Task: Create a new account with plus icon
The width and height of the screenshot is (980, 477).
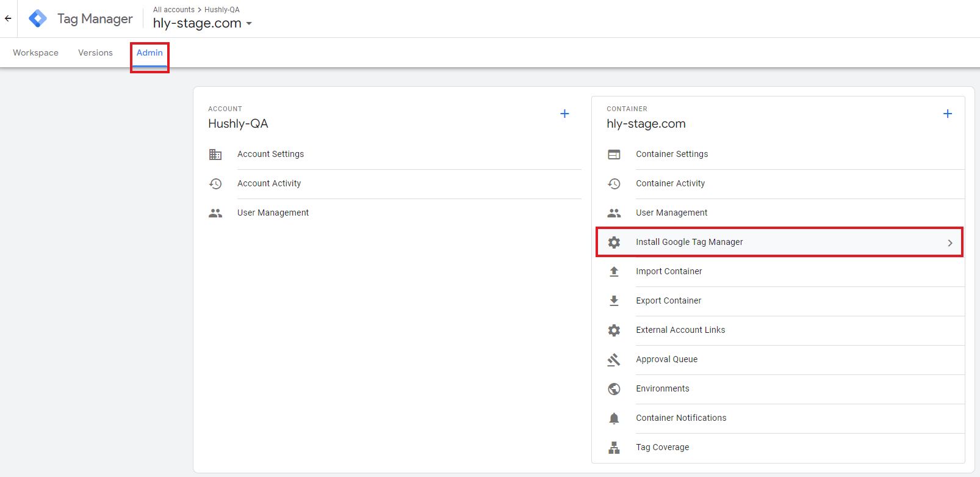Action: pyautogui.click(x=564, y=114)
